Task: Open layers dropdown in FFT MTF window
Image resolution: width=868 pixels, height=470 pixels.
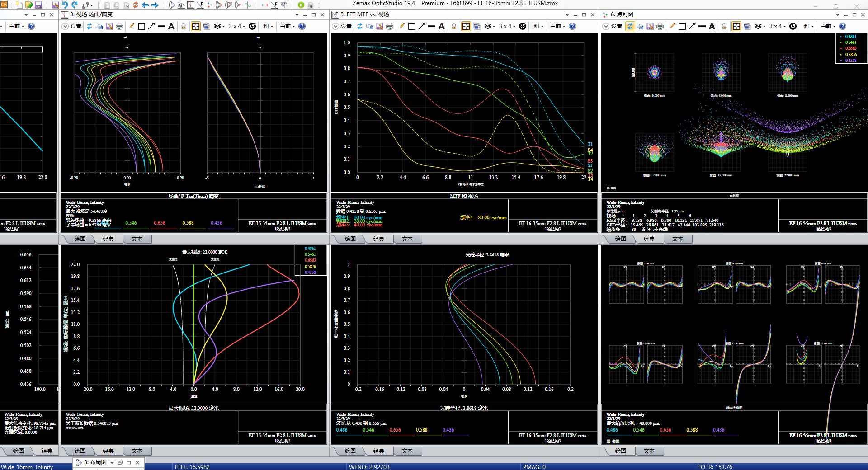Action: (x=490, y=26)
